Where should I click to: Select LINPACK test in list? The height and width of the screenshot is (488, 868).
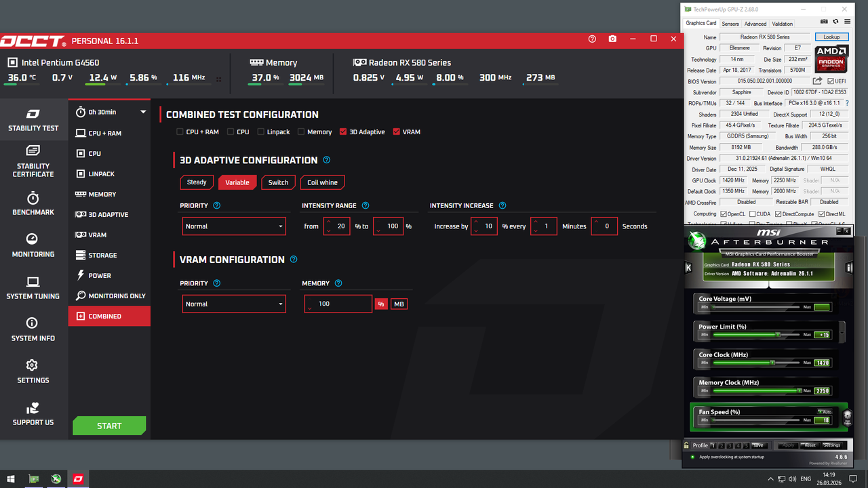tap(109, 174)
